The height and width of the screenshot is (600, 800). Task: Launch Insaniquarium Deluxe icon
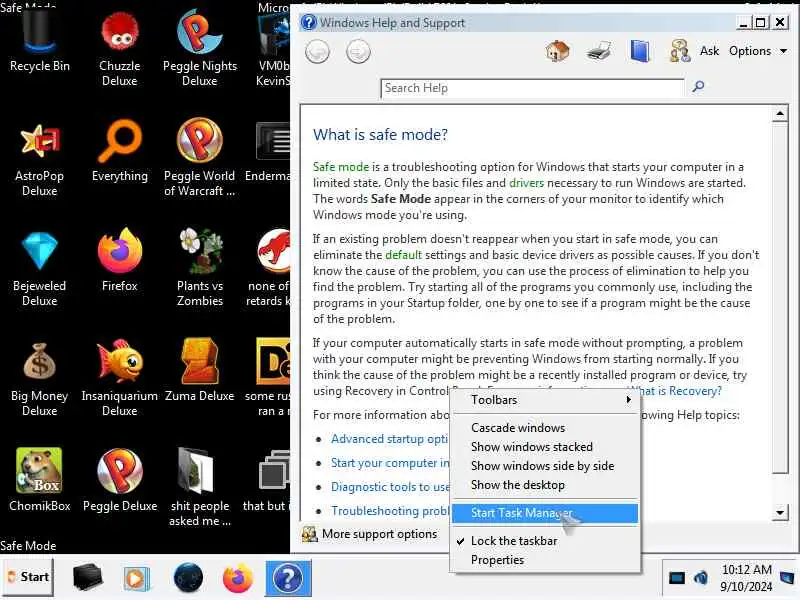[119, 379]
